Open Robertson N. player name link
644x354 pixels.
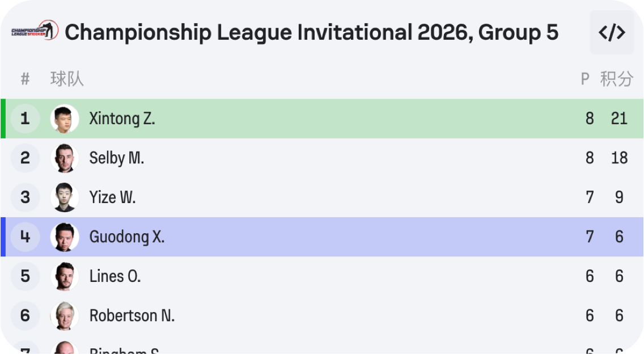(132, 315)
